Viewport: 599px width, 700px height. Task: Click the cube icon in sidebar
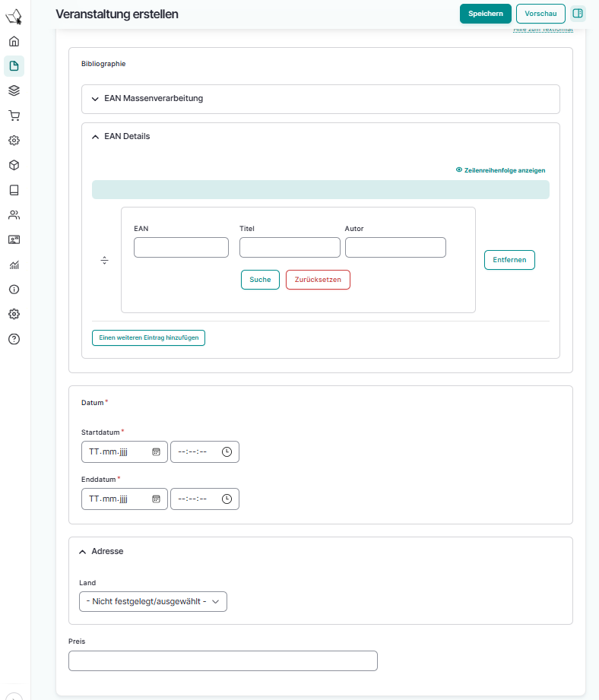14,165
